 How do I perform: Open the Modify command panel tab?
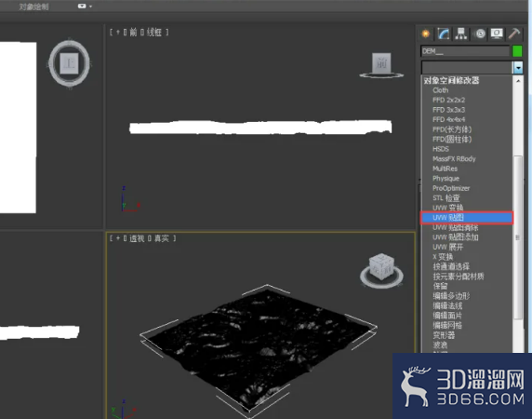[444, 34]
